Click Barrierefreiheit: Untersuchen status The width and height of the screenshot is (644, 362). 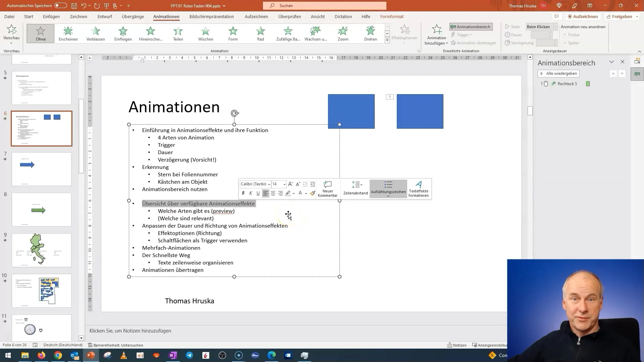coord(116,345)
